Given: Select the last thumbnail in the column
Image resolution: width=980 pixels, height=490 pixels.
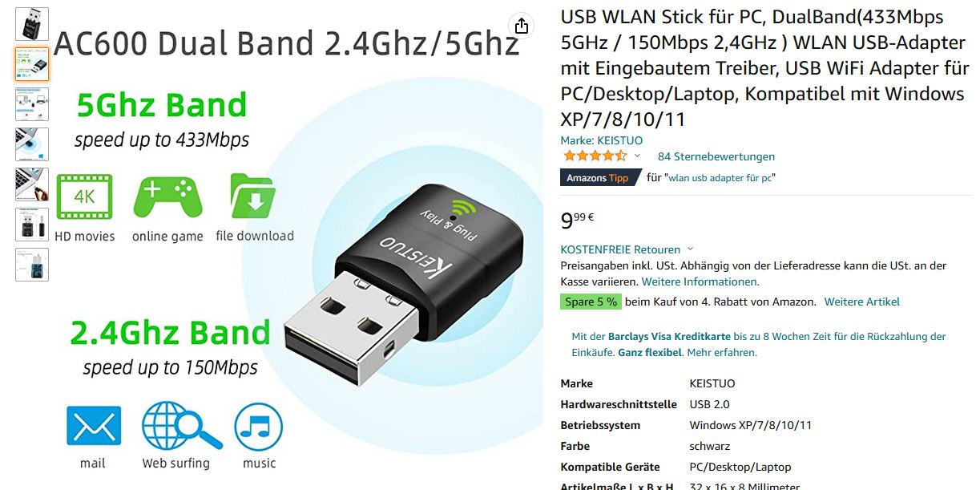Looking at the screenshot, I should click(x=32, y=265).
